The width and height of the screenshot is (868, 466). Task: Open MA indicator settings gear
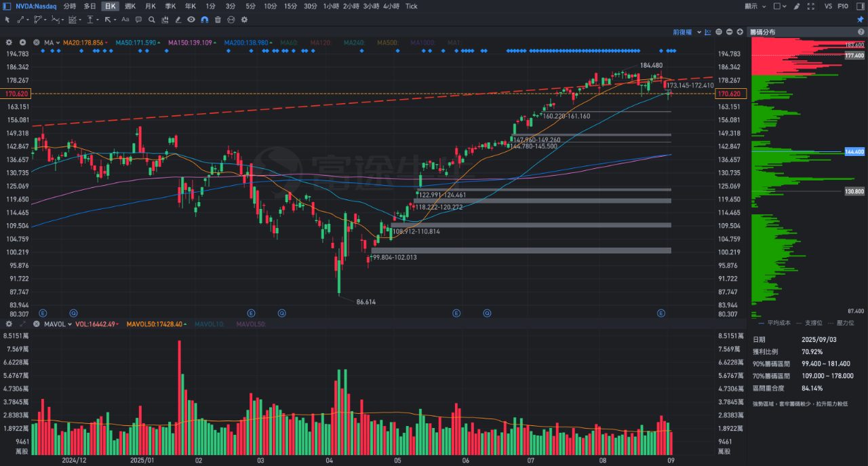pyautogui.click(x=9, y=42)
